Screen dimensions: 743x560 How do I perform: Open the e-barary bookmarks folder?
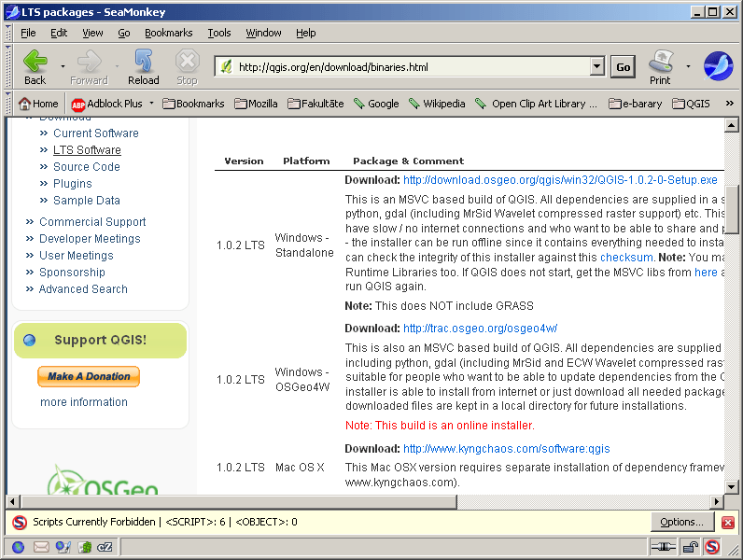tap(635, 104)
